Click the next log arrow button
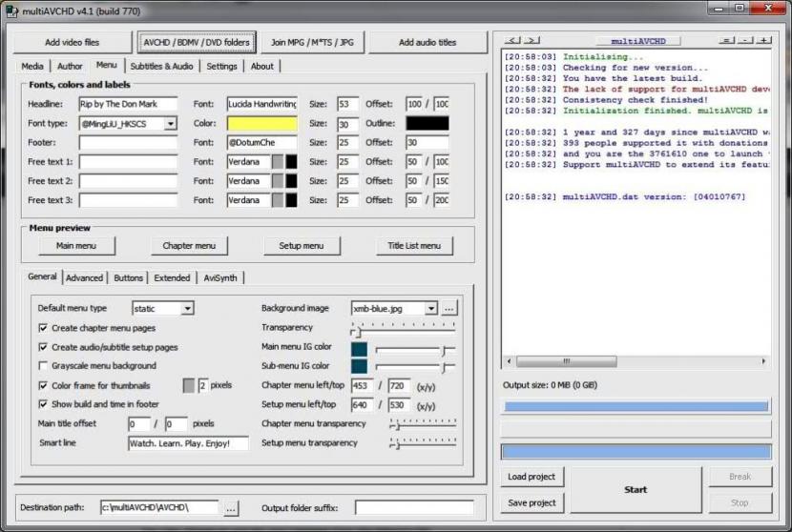The width and height of the screenshot is (792, 532). point(531,41)
